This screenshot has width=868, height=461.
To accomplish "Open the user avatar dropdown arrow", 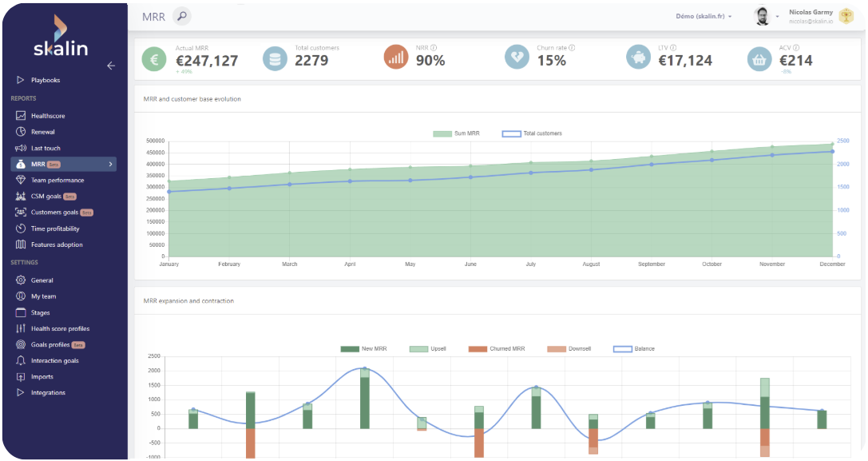I will click(x=777, y=17).
